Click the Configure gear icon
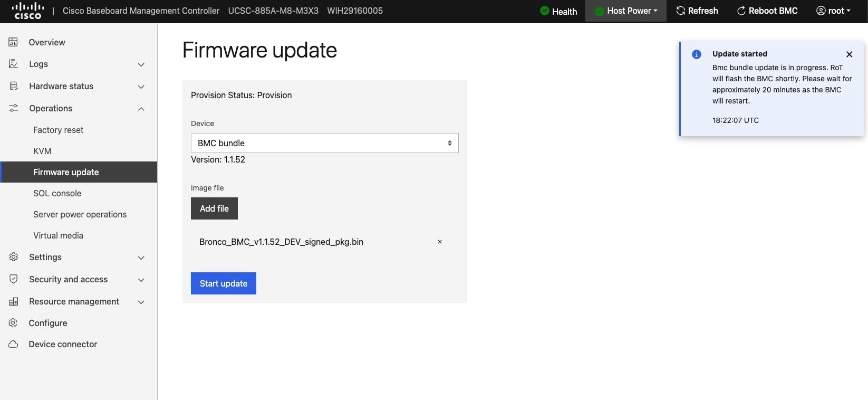This screenshot has width=868, height=400. tap(13, 323)
